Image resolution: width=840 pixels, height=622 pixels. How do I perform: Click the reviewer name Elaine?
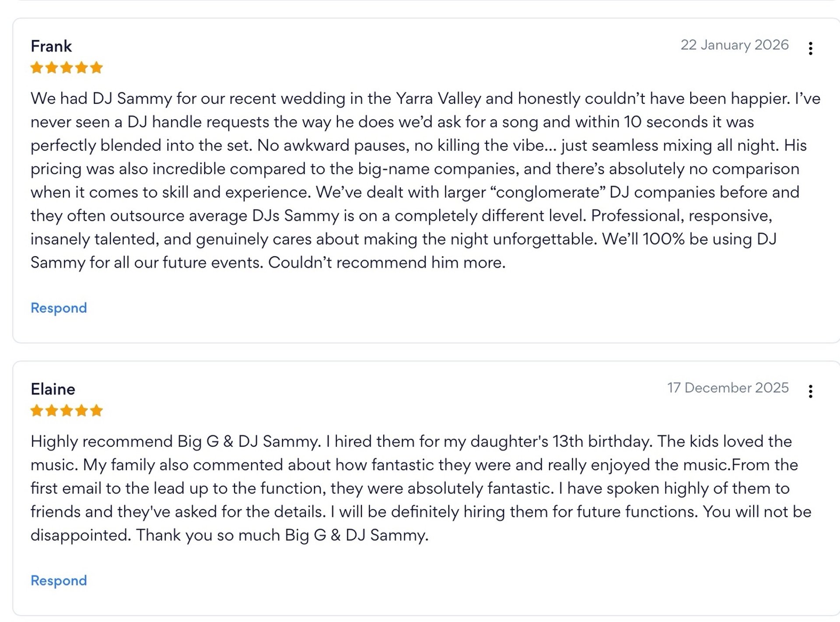(x=53, y=389)
